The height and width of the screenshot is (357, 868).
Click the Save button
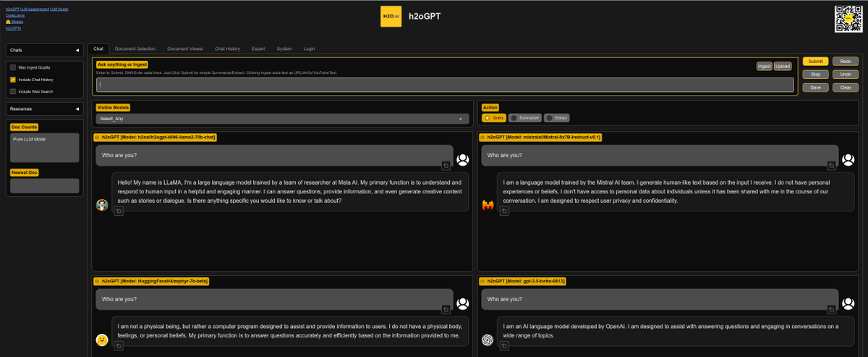tap(815, 87)
